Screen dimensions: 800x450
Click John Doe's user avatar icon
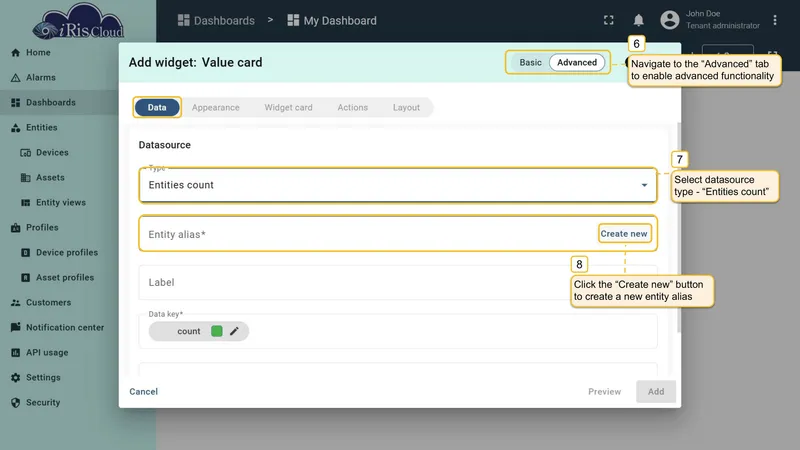(669, 20)
